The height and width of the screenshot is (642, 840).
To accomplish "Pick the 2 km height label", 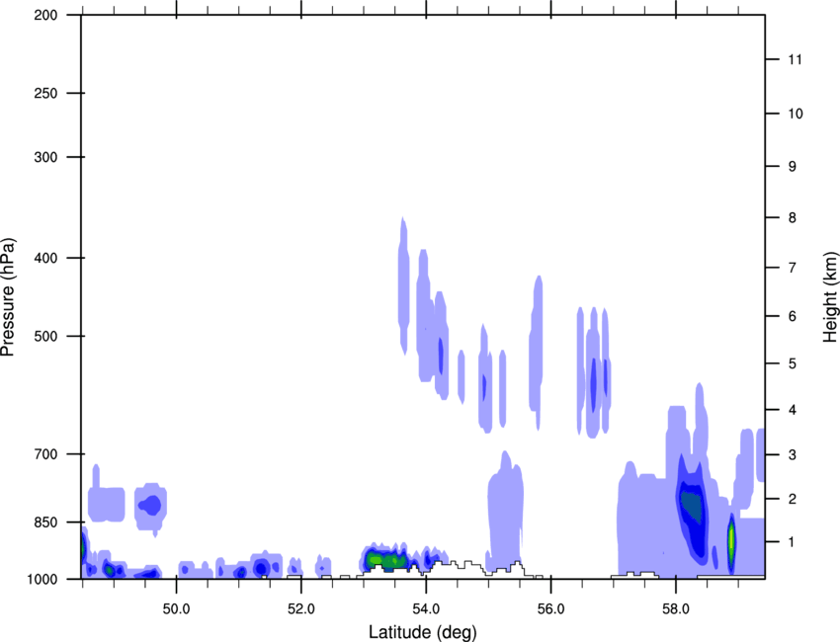I will tap(793, 499).
